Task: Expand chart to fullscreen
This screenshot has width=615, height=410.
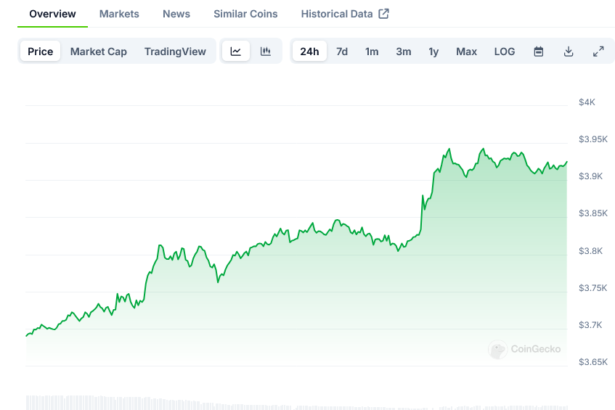Action: click(x=598, y=51)
